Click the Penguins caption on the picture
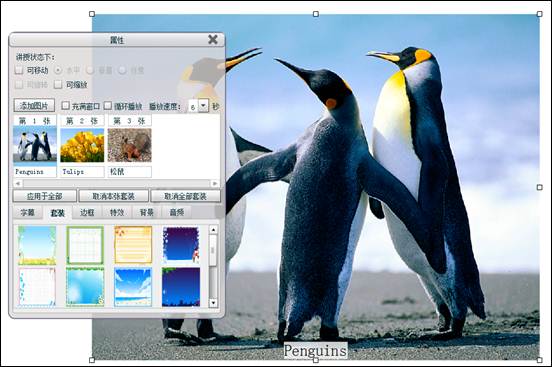Viewport: 552px width, 367px height. click(316, 350)
